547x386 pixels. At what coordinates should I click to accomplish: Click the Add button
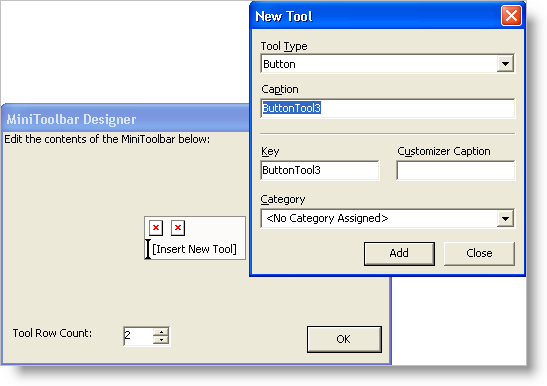pos(399,253)
